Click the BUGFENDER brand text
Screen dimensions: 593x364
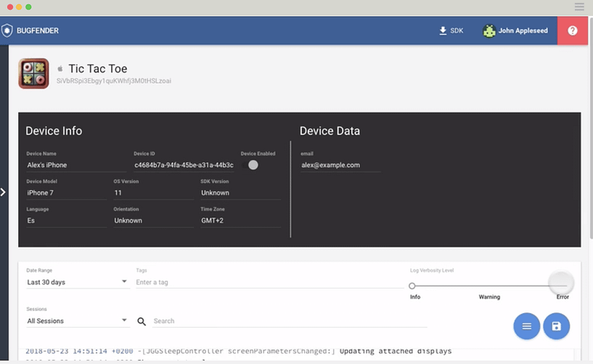[x=38, y=30]
